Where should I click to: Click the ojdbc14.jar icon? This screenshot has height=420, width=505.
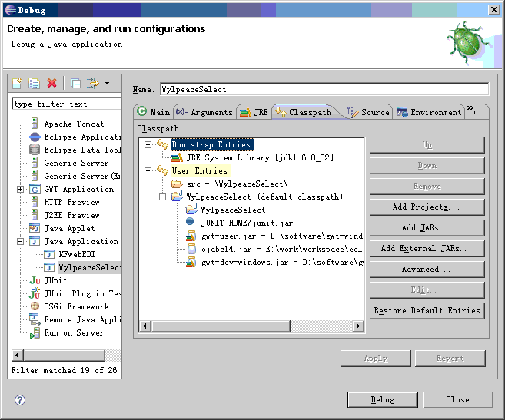pyautogui.click(x=191, y=249)
